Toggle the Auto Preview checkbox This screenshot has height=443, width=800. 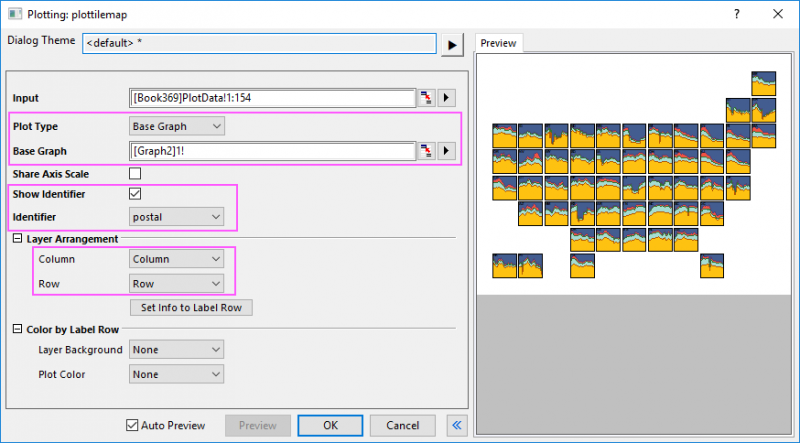coord(133,425)
